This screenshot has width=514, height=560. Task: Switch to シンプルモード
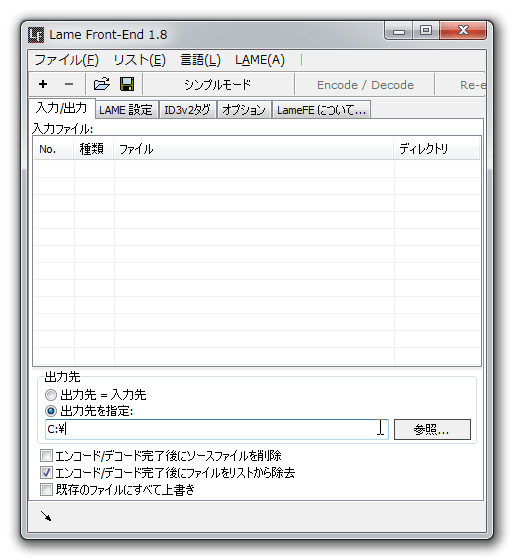(218, 85)
